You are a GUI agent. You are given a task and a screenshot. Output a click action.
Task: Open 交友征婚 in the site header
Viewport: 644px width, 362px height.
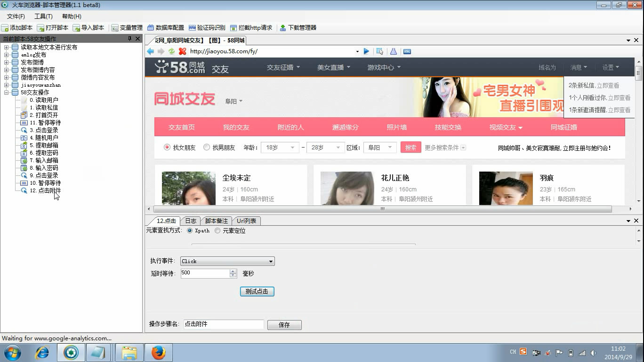click(283, 67)
